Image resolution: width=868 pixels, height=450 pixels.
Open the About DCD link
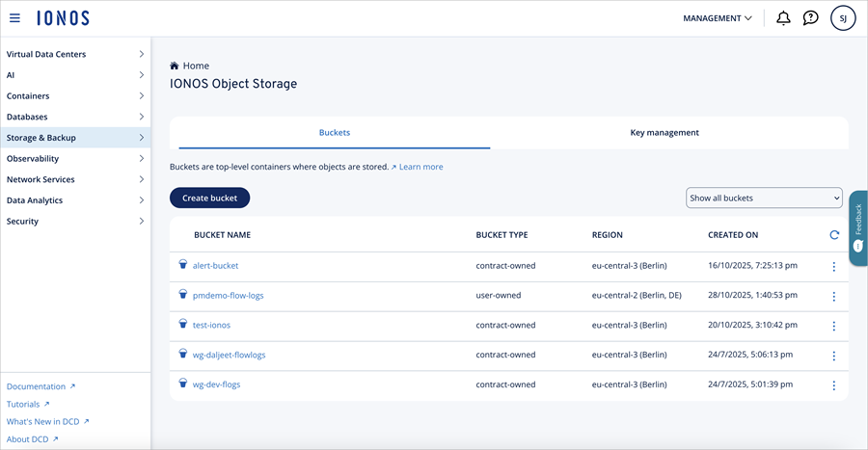coord(32,439)
